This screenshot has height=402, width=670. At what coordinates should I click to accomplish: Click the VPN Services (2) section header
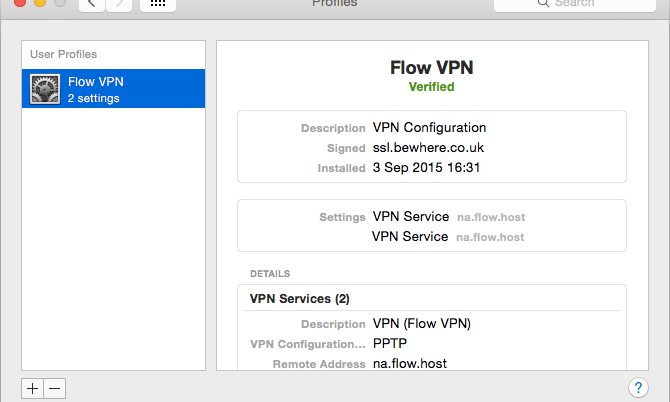(299, 298)
